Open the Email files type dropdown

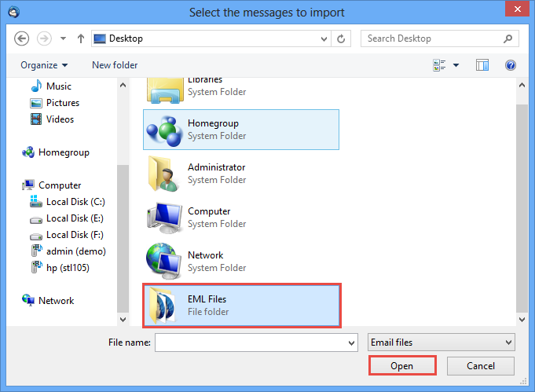point(442,343)
